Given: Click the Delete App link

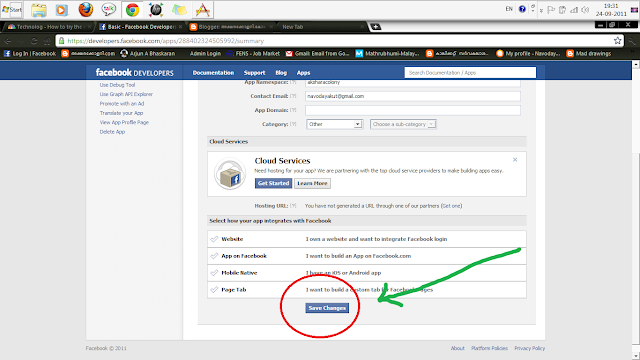Looking at the screenshot, I should (x=112, y=132).
